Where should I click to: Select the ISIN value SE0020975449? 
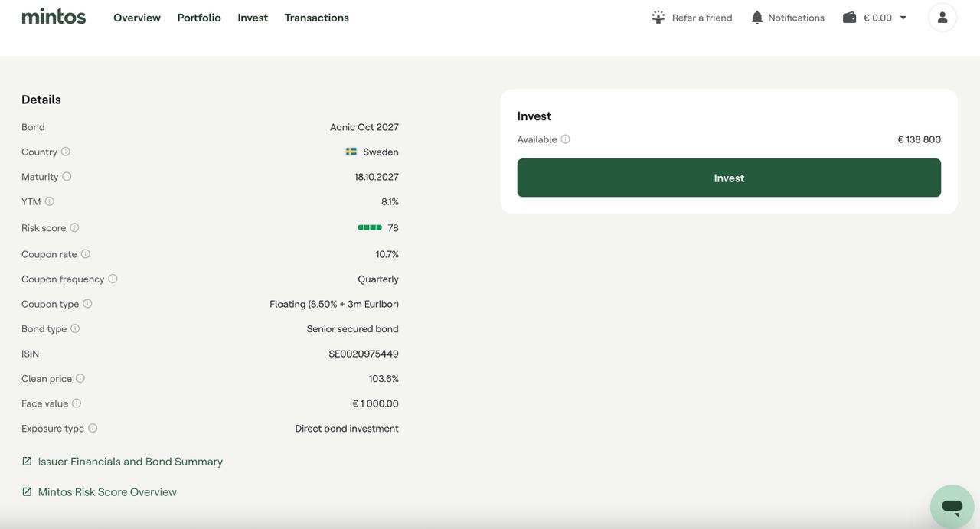pyautogui.click(x=364, y=354)
